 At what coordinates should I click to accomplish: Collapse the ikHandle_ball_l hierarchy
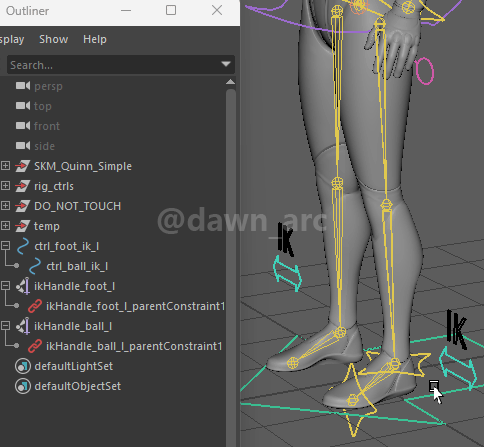[x=5, y=326]
